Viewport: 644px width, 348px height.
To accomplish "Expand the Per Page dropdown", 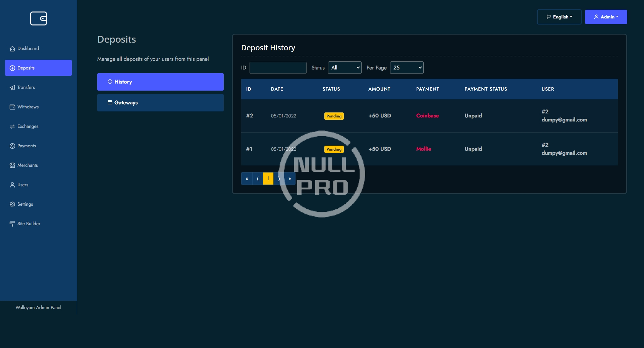I will [x=407, y=68].
